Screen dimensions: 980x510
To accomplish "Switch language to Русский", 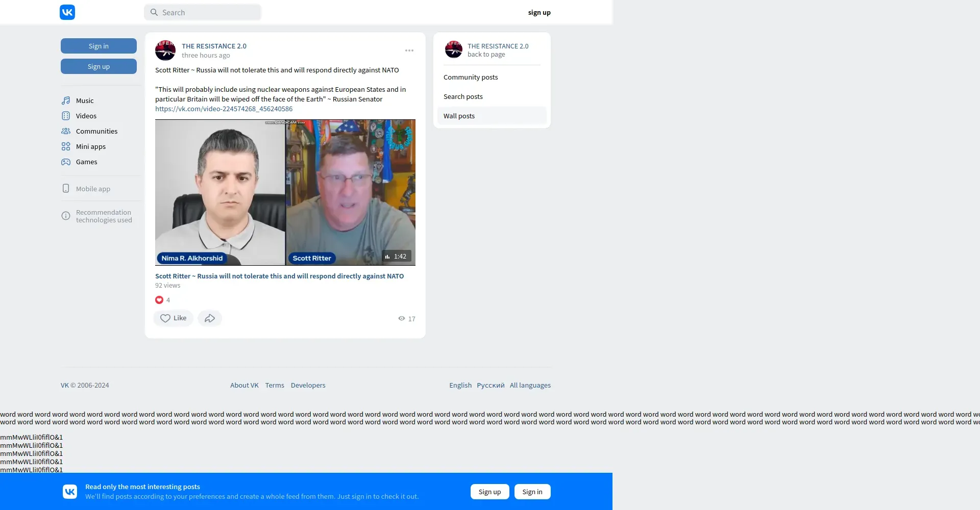I will [x=491, y=385].
